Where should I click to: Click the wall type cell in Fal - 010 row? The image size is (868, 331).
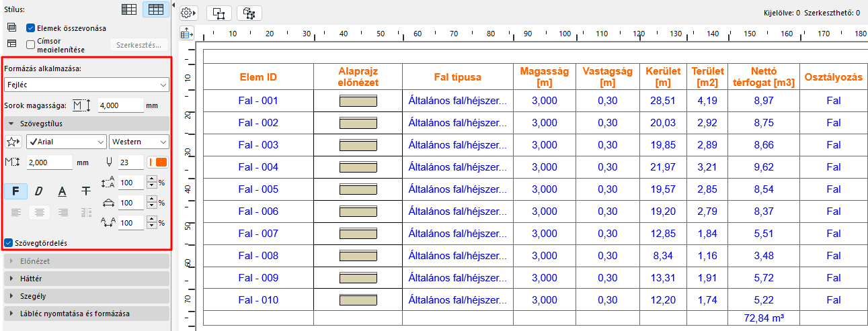457,300
